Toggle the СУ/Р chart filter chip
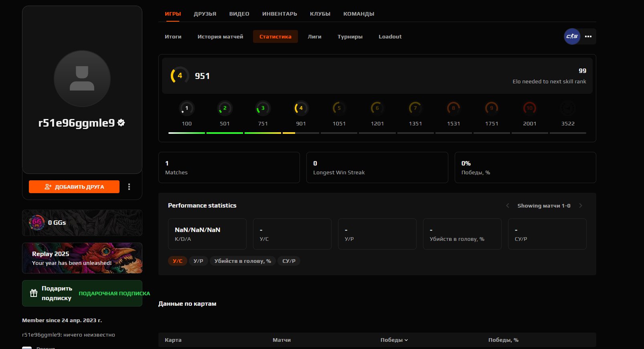 point(289,261)
